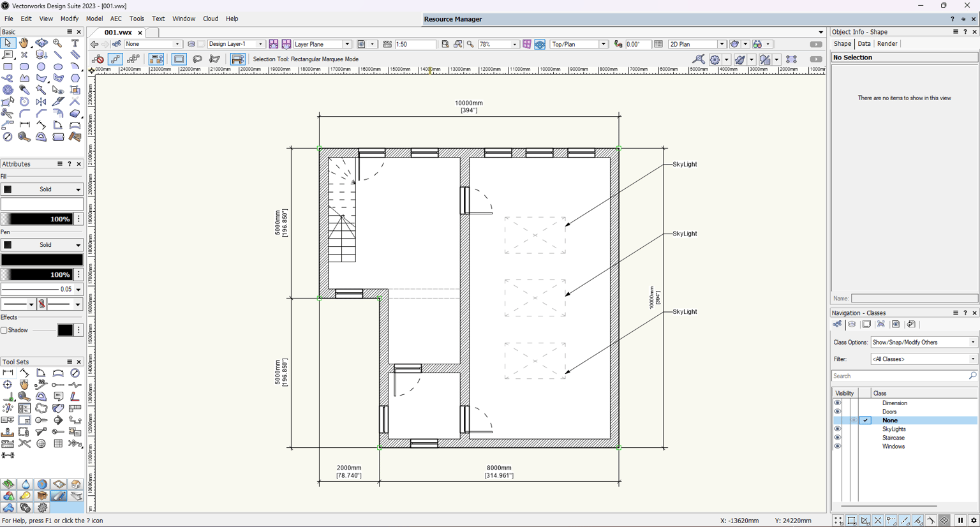Select the Pan hand tool
Screen dimensions: 980x527
point(24,43)
